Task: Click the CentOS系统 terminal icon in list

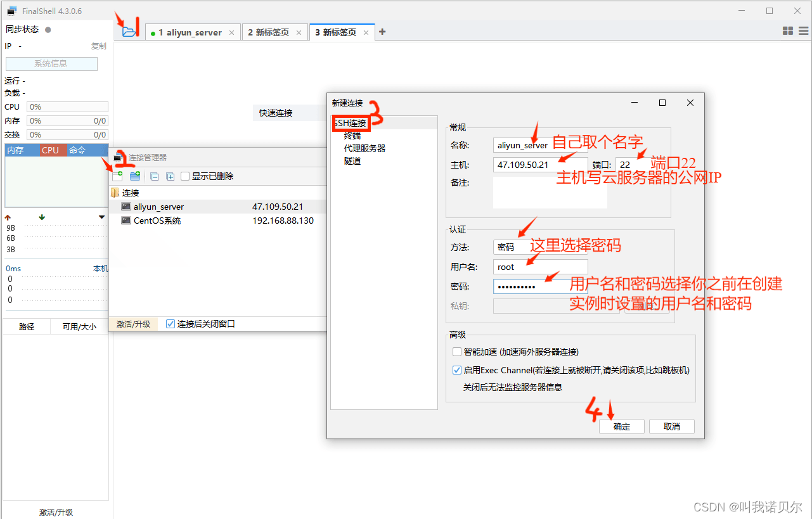Action: coord(126,221)
